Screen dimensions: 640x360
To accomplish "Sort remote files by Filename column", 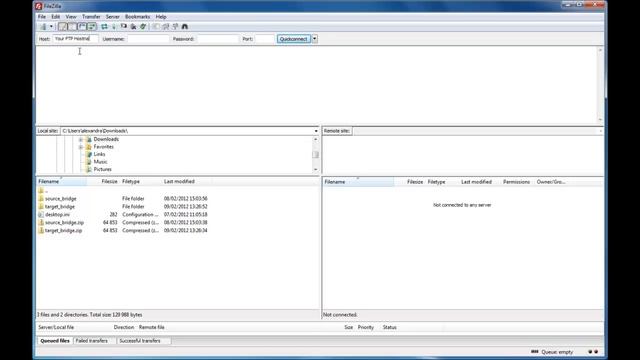I will (x=358, y=182).
